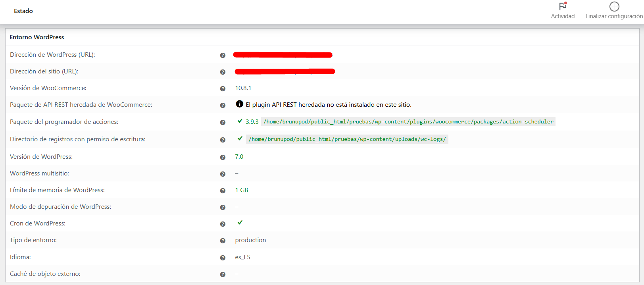Click help icon for Modo de depuración de WordPress

[223, 207]
